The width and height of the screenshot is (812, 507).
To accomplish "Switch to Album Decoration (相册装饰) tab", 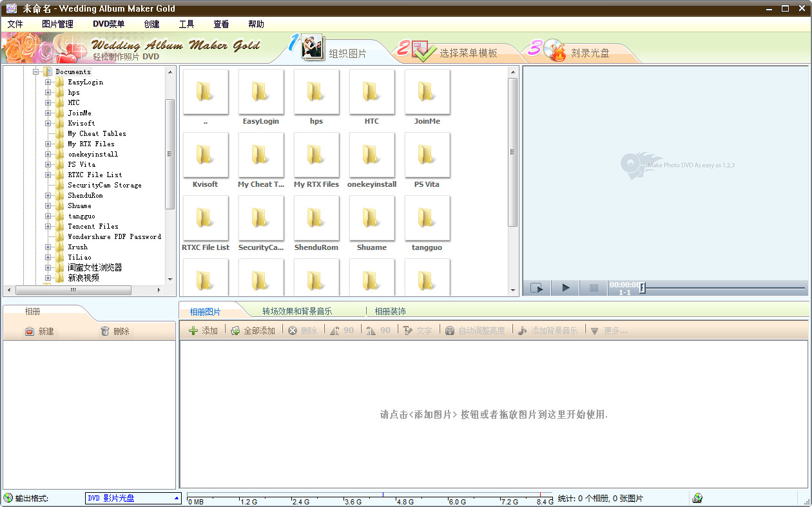I will [391, 311].
